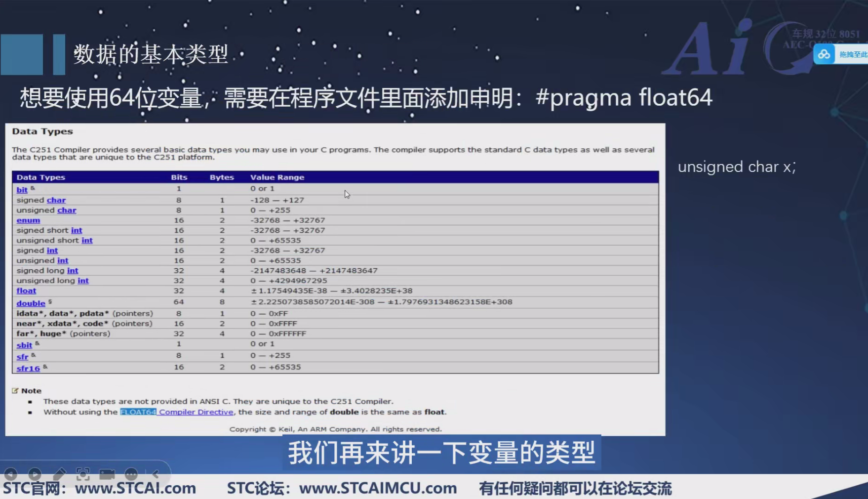This screenshot has height=499, width=868.
Task: Select the pen annotation tool
Action: pos(59,474)
